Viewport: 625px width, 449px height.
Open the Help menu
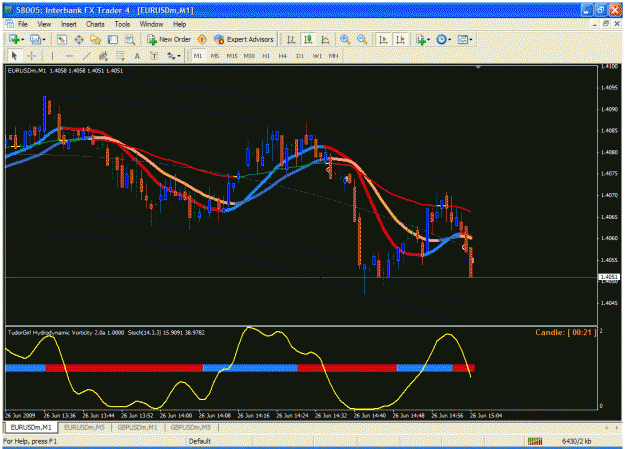[180, 24]
